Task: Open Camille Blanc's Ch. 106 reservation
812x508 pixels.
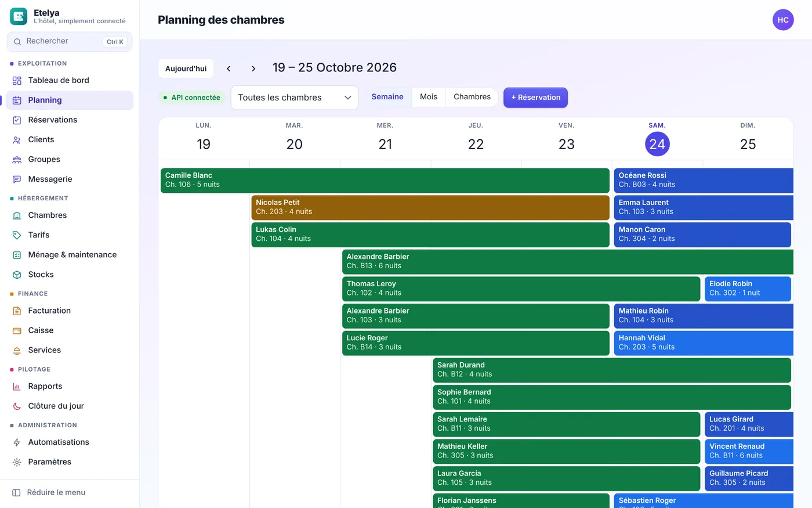Action: point(385,180)
